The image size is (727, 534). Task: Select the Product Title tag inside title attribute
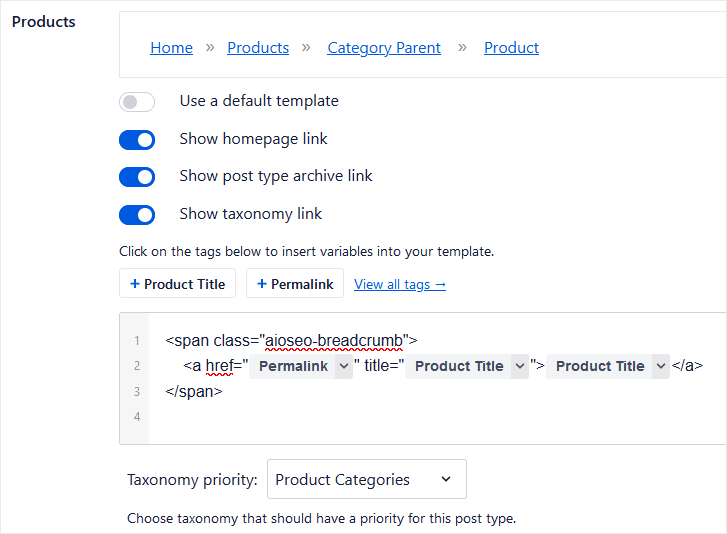[459, 367]
